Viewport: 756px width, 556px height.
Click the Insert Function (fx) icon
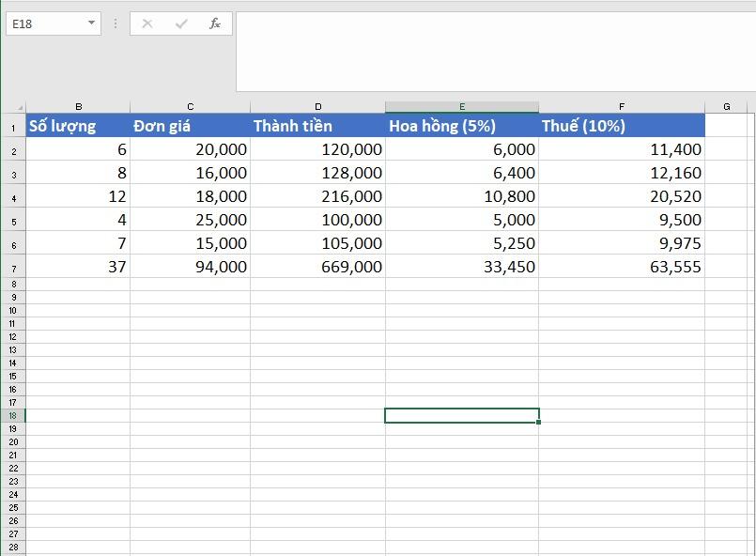click(x=216, y=23)
